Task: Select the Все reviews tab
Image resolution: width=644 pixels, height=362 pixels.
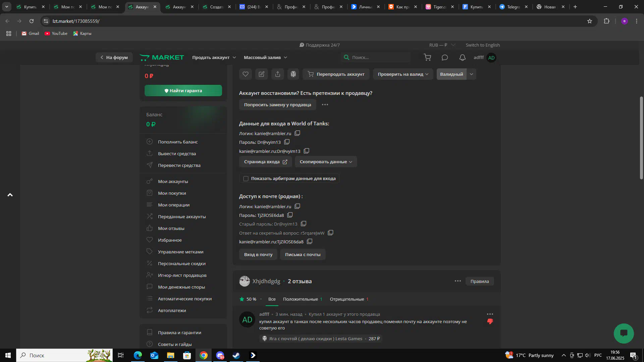Action: tap(272, 299)
